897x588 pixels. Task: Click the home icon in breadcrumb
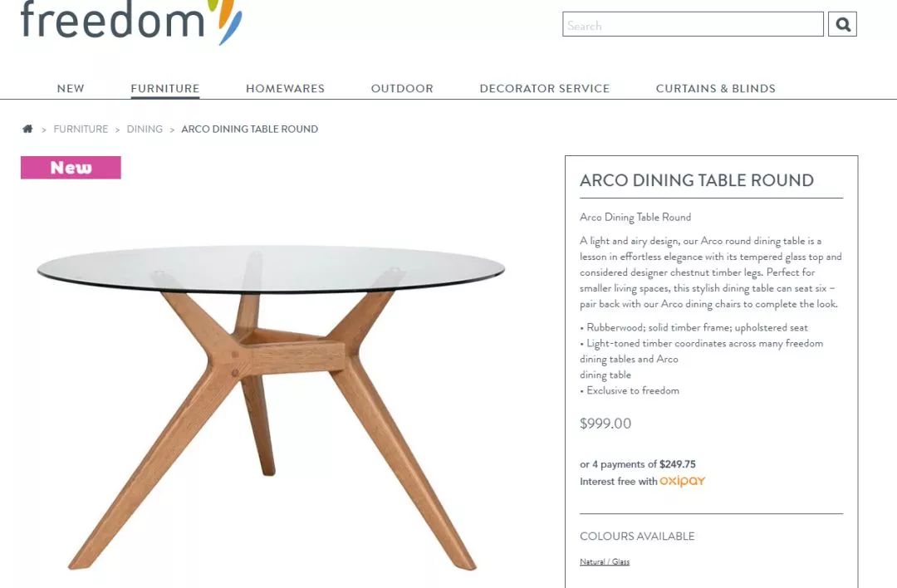coord(27,129)
